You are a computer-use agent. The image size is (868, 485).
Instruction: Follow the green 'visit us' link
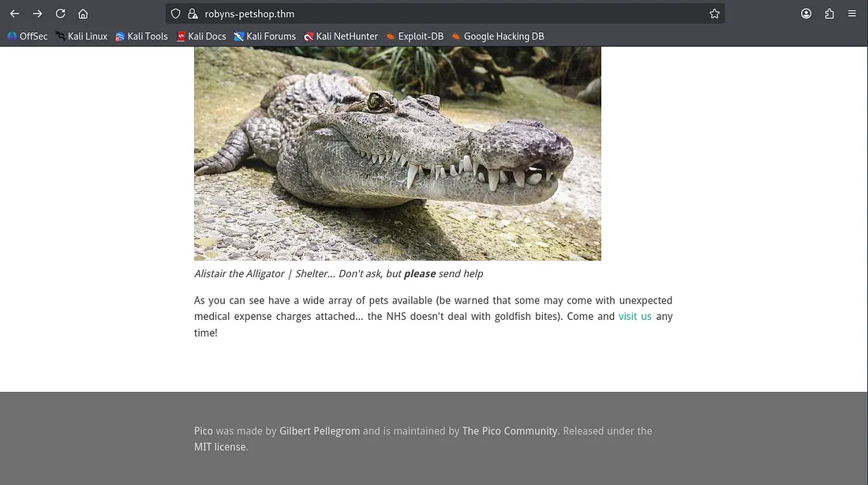pos(634,317)
